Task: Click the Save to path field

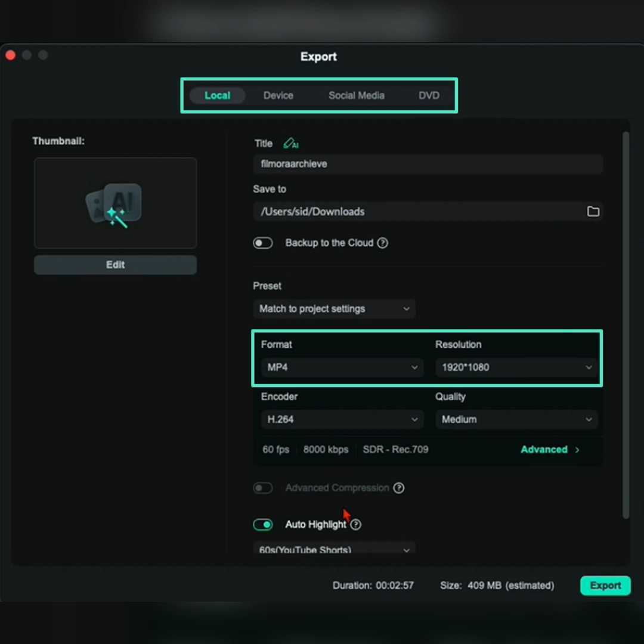Action: tap(428, 212)
